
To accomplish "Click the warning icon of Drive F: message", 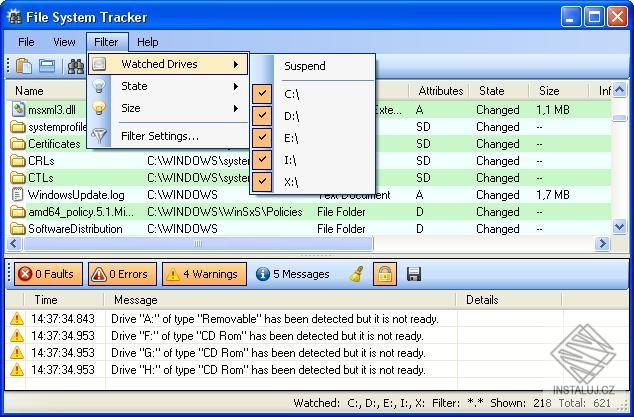I will [17, 336].
